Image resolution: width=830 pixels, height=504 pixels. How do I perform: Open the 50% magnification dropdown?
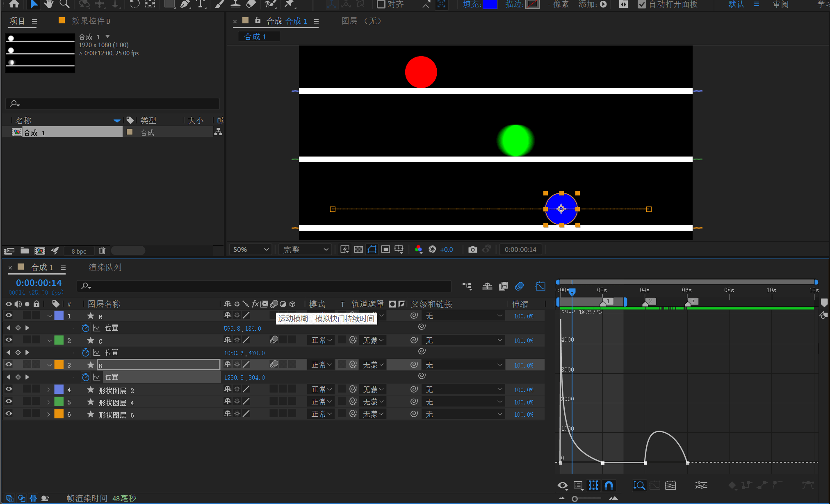coord(251,249)
